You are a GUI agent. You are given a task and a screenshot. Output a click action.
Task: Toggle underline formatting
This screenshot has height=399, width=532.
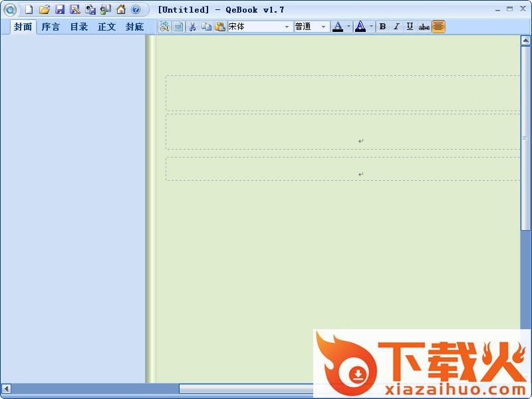[x=410, y=27]
